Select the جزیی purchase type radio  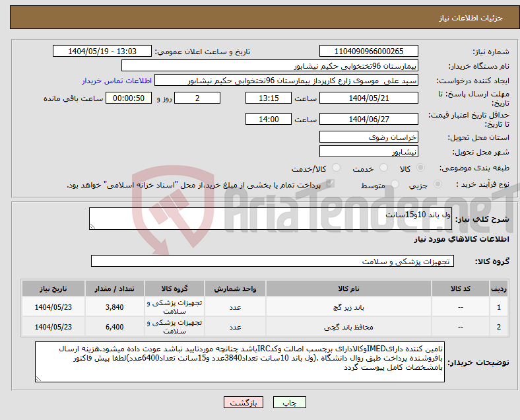pos(438,184)
